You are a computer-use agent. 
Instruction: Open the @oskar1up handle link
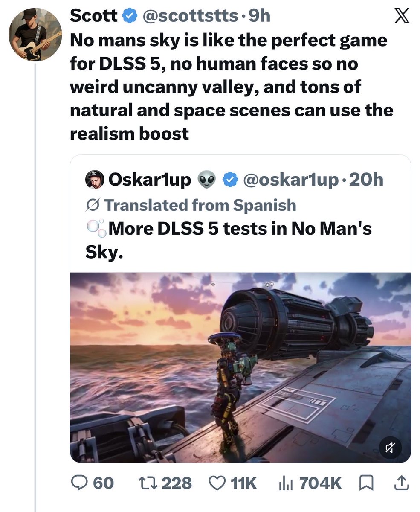[x=291, y=180]
